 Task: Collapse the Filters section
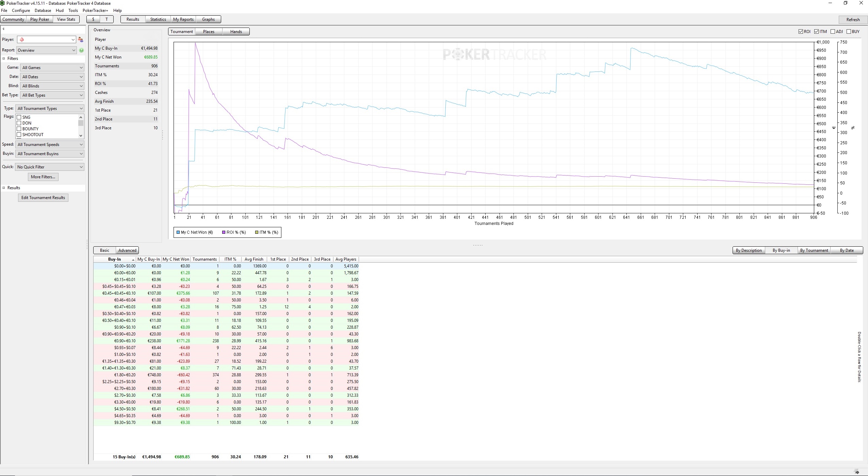point(4,59)
